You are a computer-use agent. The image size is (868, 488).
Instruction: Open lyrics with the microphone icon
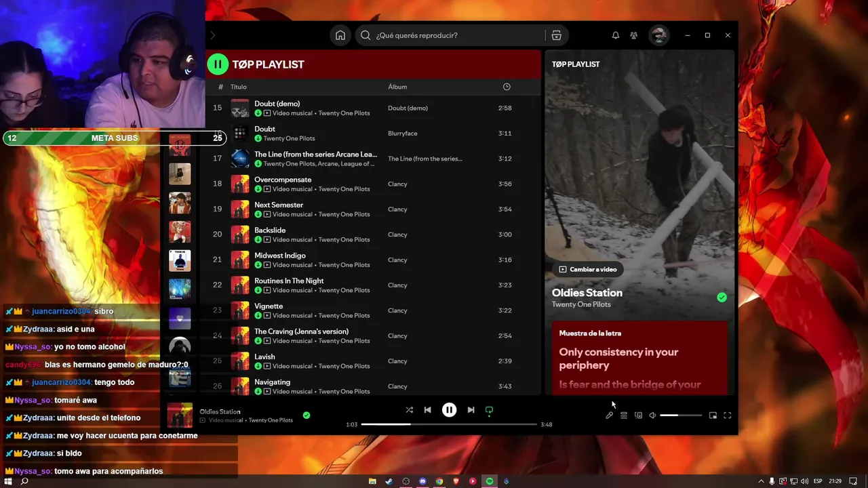tap(609, 415)
